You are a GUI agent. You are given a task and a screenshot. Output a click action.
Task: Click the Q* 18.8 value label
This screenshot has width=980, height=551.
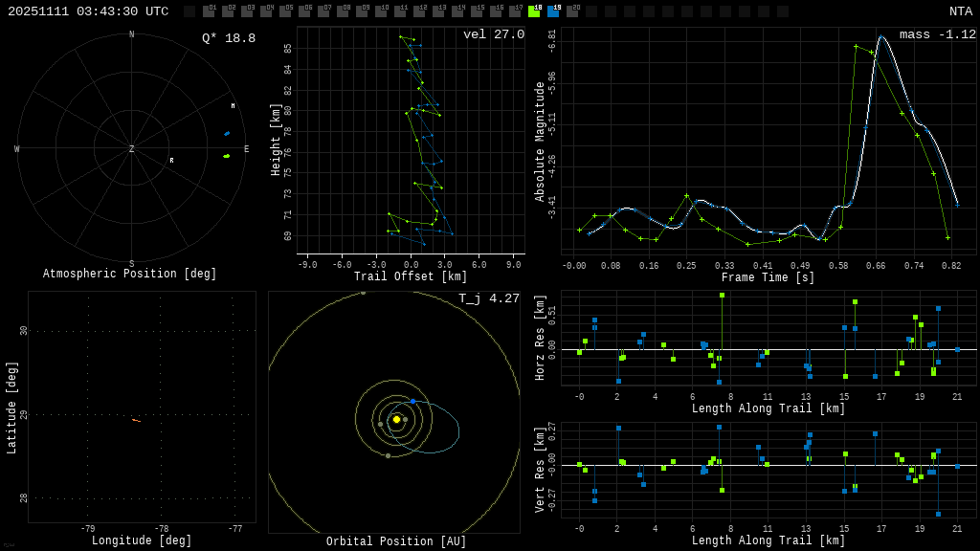pyautogui.click(x=228, y=38)
